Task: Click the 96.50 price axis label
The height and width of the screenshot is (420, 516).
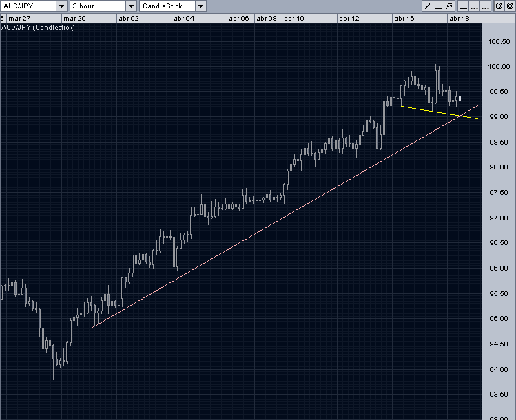Action: pos(499,243)
